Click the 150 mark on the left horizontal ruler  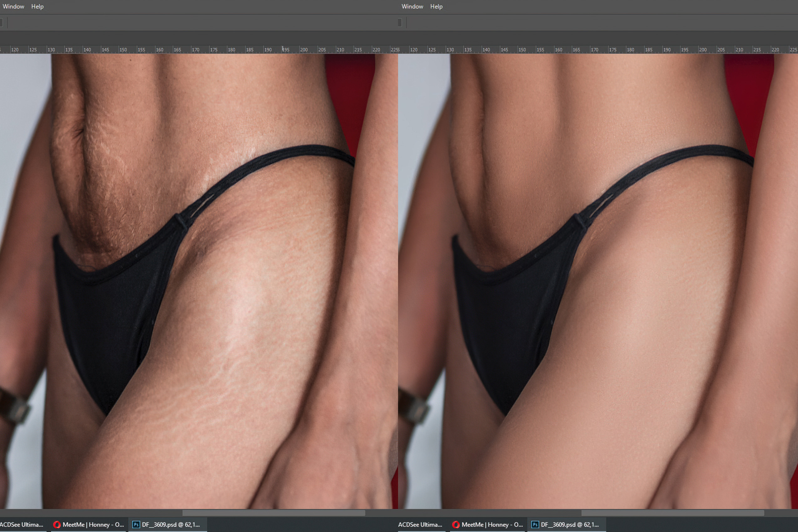(x=121, y=49)
